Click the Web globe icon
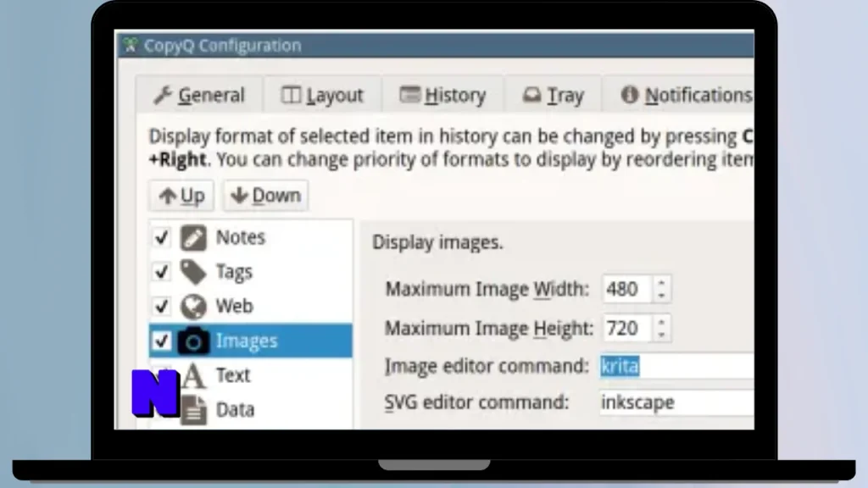 tap(193, 306)
